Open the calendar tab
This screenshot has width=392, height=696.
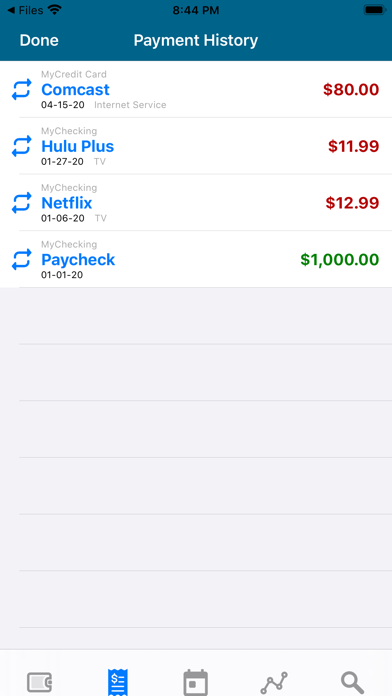tap(196, 682)
